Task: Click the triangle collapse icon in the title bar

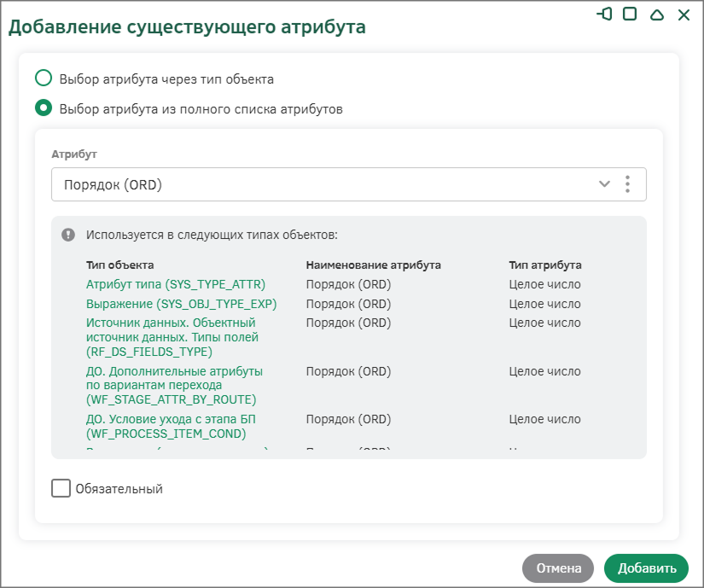Action: pos(656,15)
